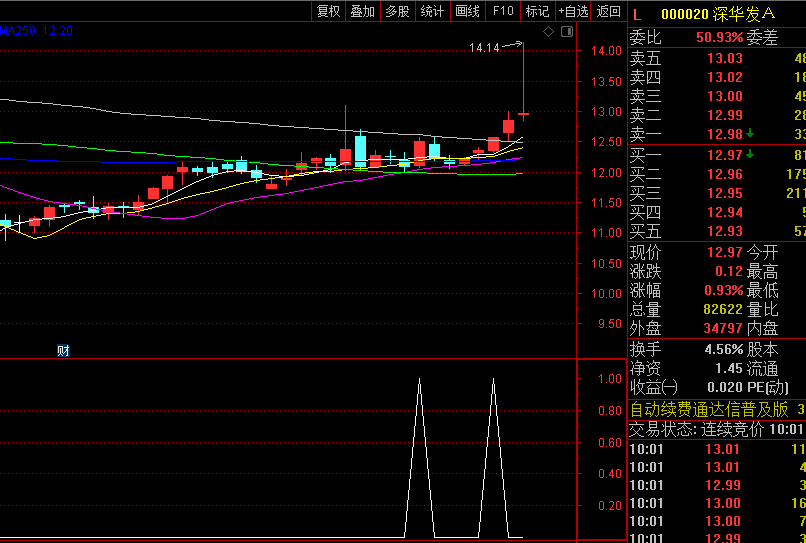Viewport: 806px width, 543px height.
Task: Click 自动续费通达信普及版 banner link
Action: (709, 410)
